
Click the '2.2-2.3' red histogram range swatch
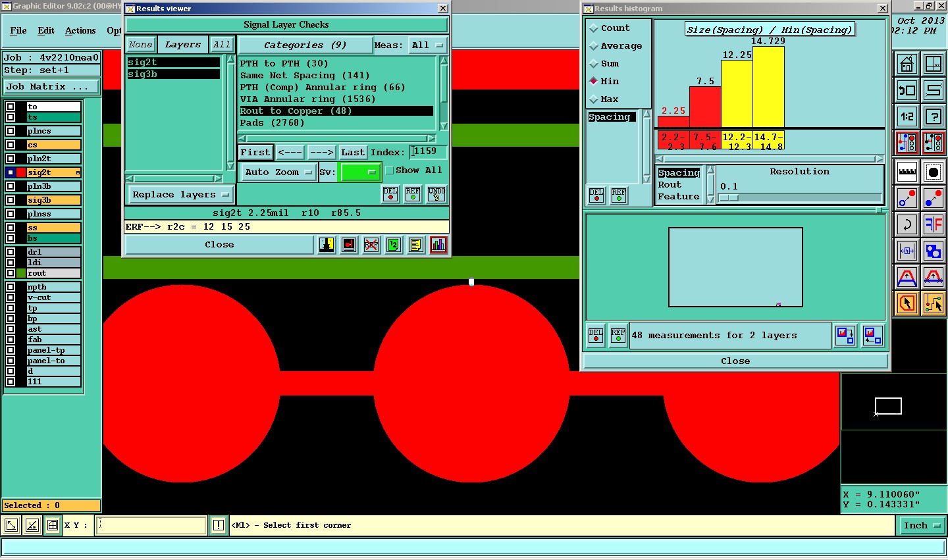(673, 141)
